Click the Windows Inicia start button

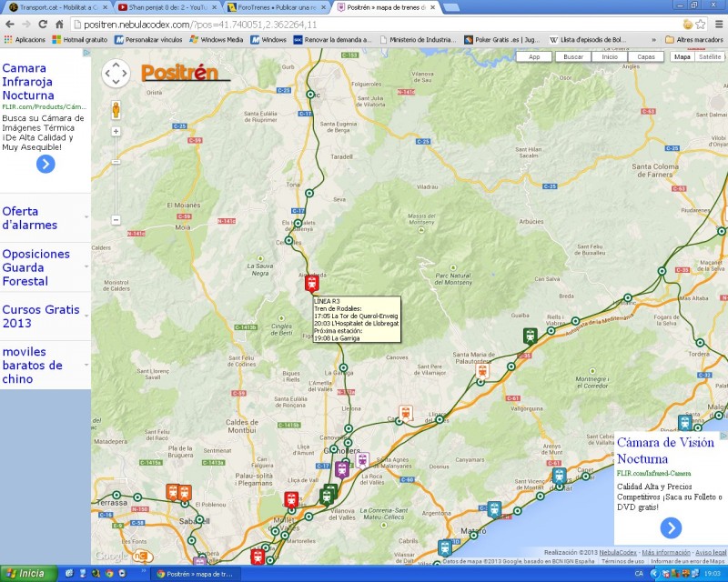coord(29,574)
